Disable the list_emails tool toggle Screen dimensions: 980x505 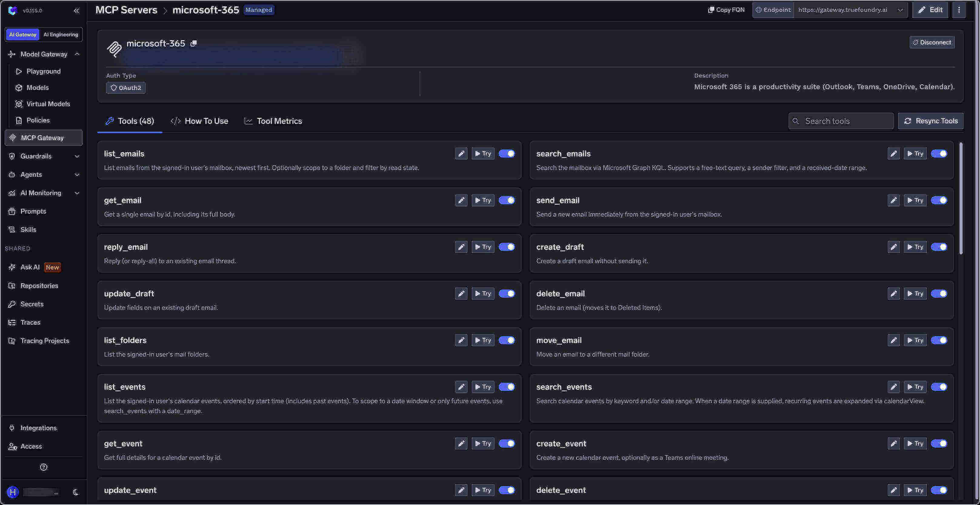[507, 154]
